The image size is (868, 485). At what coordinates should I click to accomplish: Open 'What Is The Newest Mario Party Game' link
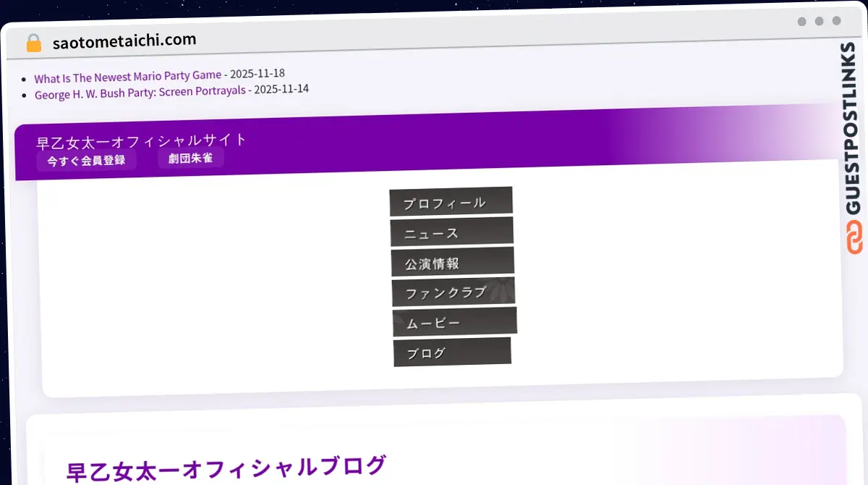[127, 77]
